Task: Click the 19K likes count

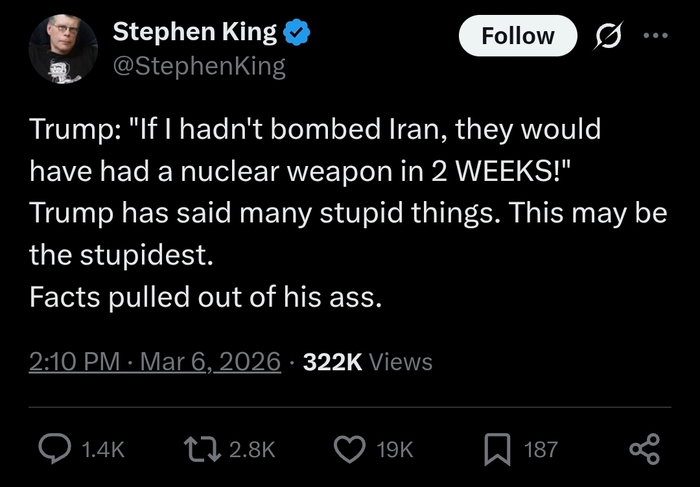Action: [396, 450]
